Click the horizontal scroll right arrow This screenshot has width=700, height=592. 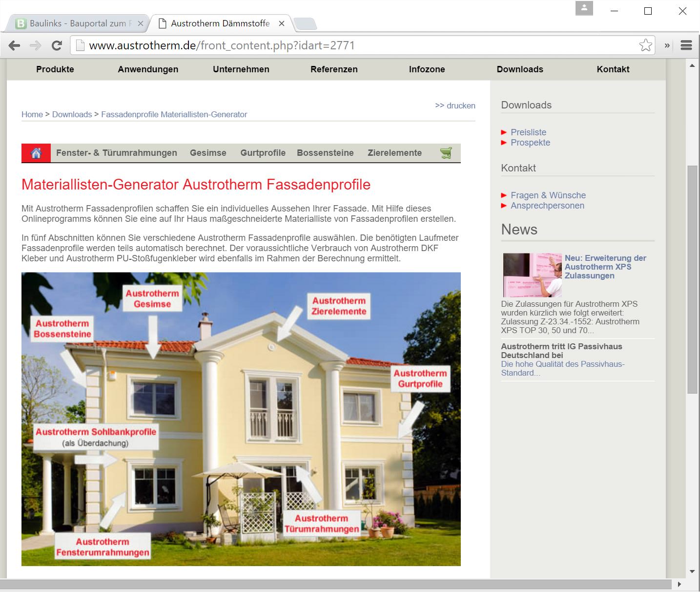coord(679,584)
